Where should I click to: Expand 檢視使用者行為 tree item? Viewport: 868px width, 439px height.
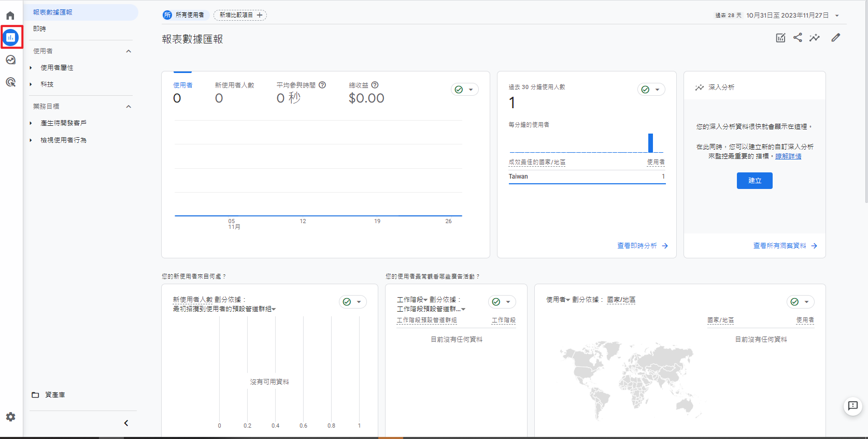pyautogui.click(x=31, y=140)
